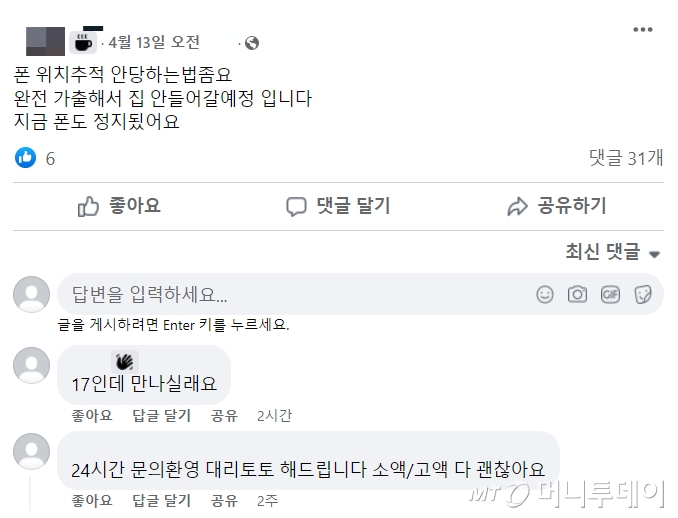678x518 pixels.
Task: Open the 댓글 31개 comments count
Action: coord(625,157)
